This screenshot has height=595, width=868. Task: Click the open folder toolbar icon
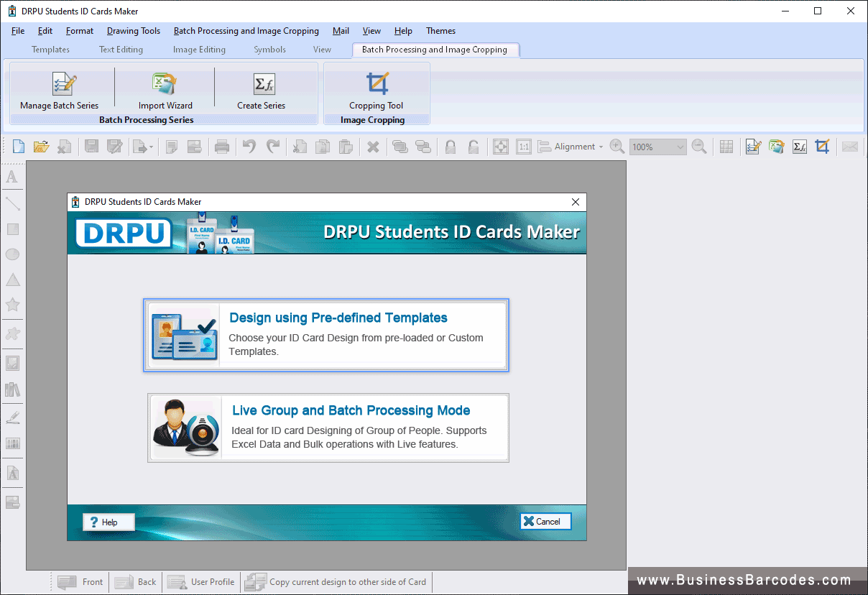[41, 147]
